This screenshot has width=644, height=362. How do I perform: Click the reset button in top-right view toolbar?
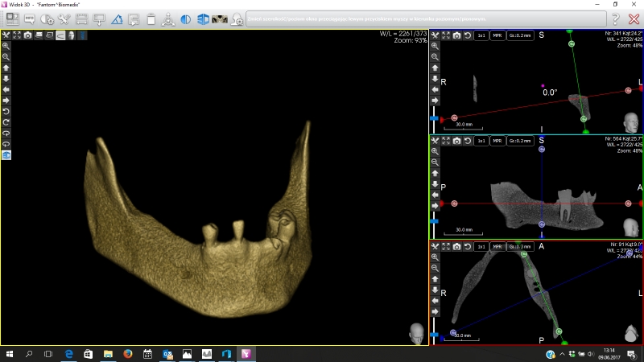tap(468, 35)
